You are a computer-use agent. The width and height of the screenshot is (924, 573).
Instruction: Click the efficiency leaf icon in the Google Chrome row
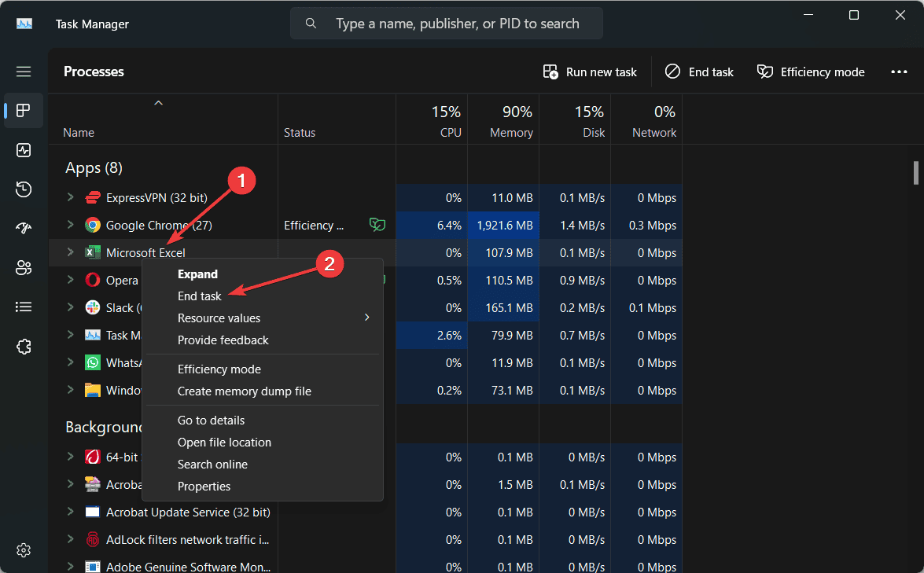tap(377, 224)
